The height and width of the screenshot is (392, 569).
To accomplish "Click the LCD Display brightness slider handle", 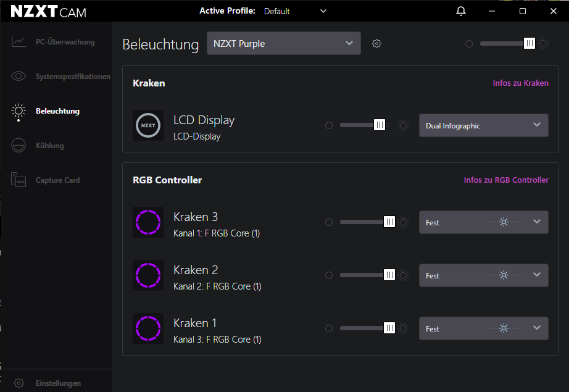I will click(379, 125).
